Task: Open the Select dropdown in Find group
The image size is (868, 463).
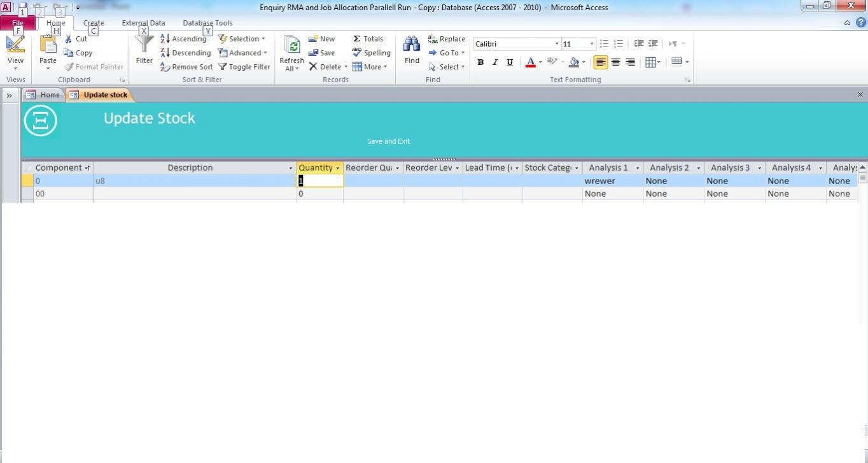Action: pyautogui.click(x=446, y=67)
